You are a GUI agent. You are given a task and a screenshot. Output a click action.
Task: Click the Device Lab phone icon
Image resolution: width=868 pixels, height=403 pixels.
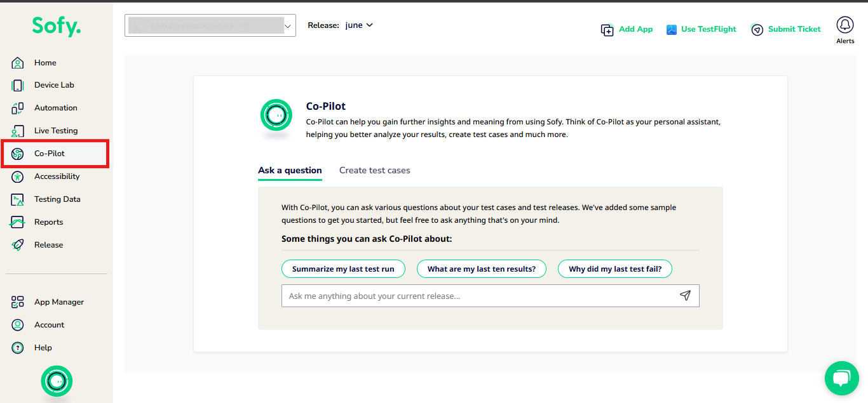(x=18, y=85)
